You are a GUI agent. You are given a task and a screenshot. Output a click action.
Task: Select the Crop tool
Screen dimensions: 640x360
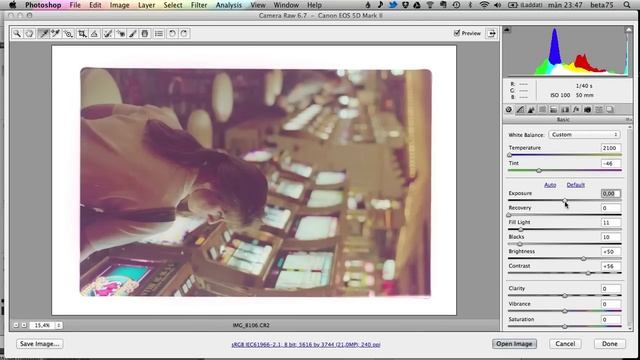(x=82, y=33)
